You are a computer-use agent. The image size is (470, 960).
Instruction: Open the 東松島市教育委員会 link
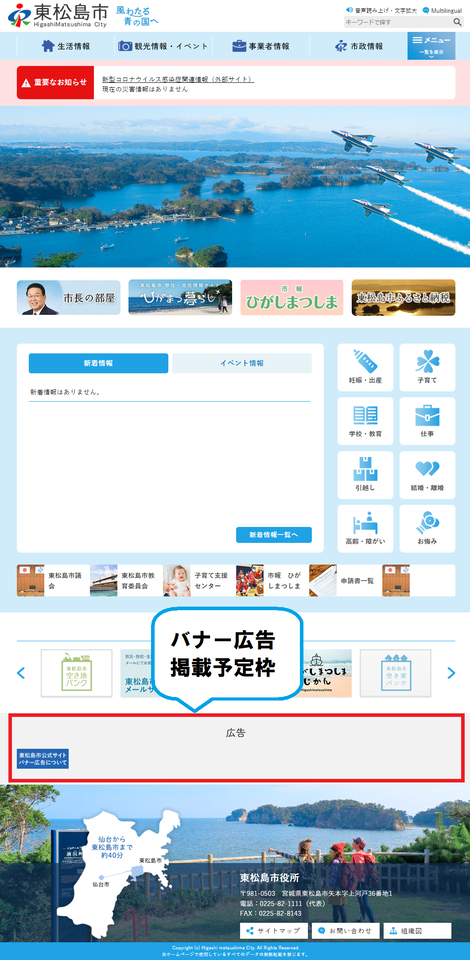(126, 580)
